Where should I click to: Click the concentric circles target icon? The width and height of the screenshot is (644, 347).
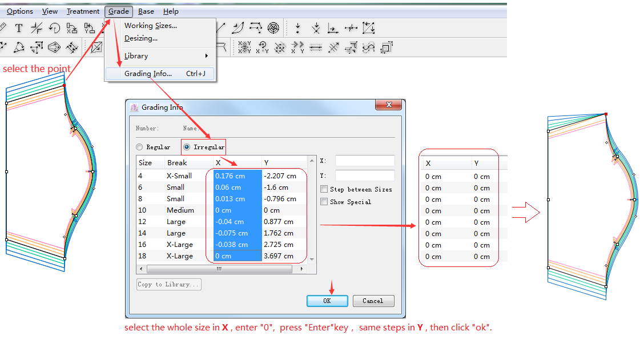273,27
